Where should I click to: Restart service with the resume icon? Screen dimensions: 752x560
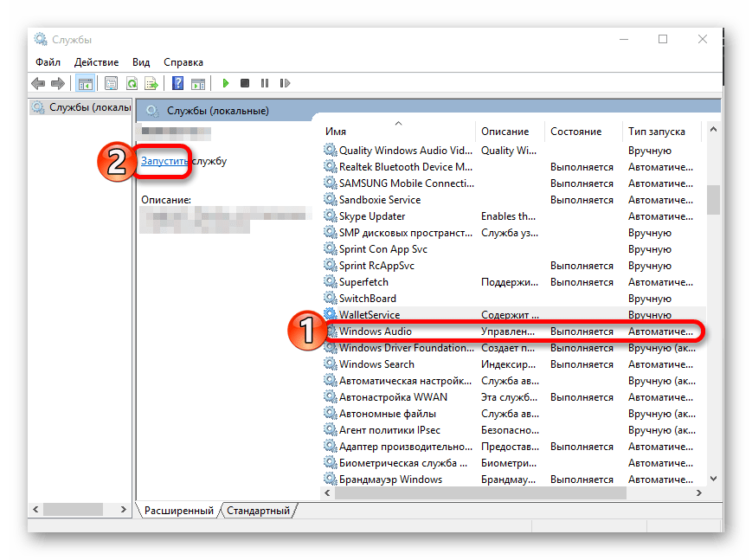coord(285,83)
